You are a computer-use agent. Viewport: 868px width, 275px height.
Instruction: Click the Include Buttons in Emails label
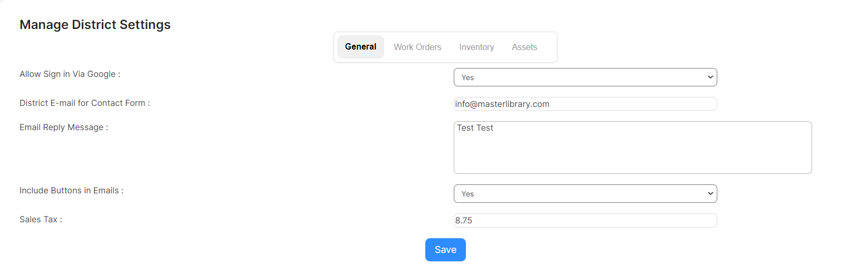coord(72,191)
